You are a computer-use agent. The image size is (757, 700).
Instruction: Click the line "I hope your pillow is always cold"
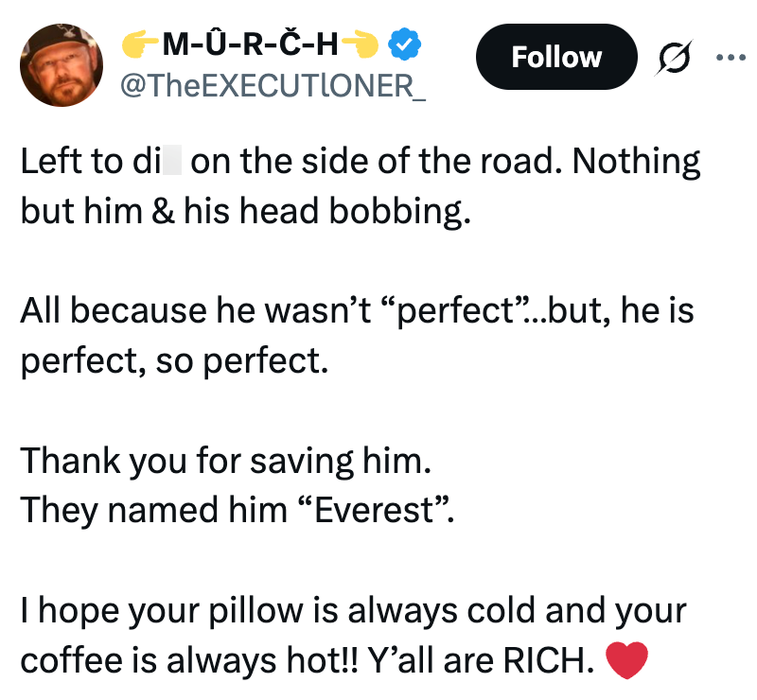coord(353,611)
